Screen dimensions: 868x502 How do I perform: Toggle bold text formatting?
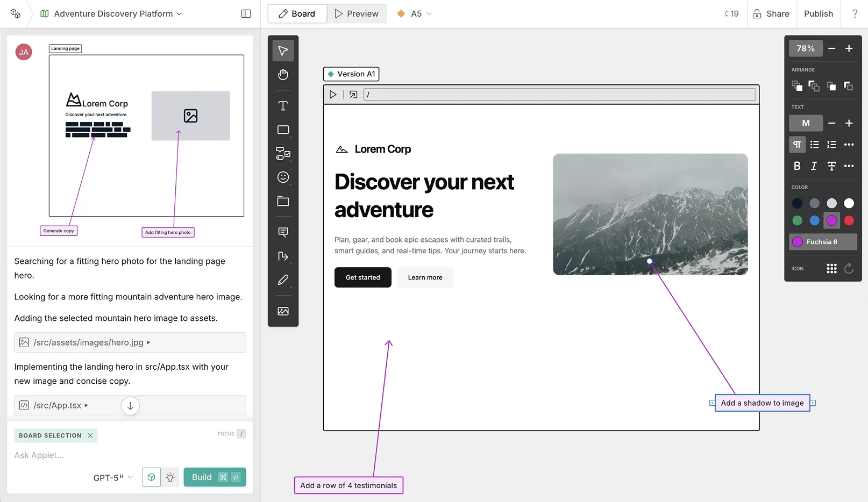[x=797, y=166]
